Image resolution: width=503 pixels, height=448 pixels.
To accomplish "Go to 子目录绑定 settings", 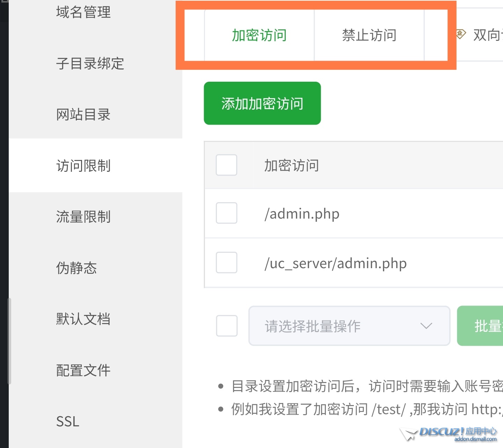I will pyautogui.click(x=90, y=64).
